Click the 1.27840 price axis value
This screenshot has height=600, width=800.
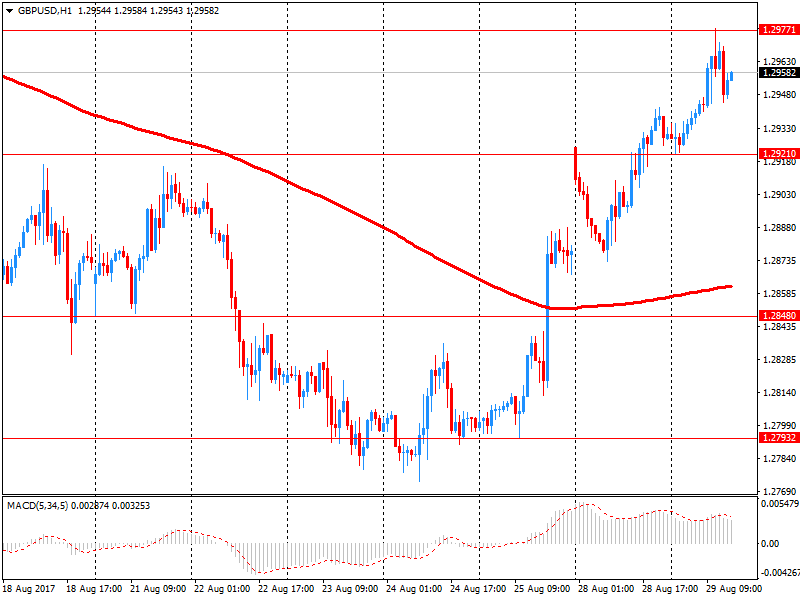coord(780,459)
